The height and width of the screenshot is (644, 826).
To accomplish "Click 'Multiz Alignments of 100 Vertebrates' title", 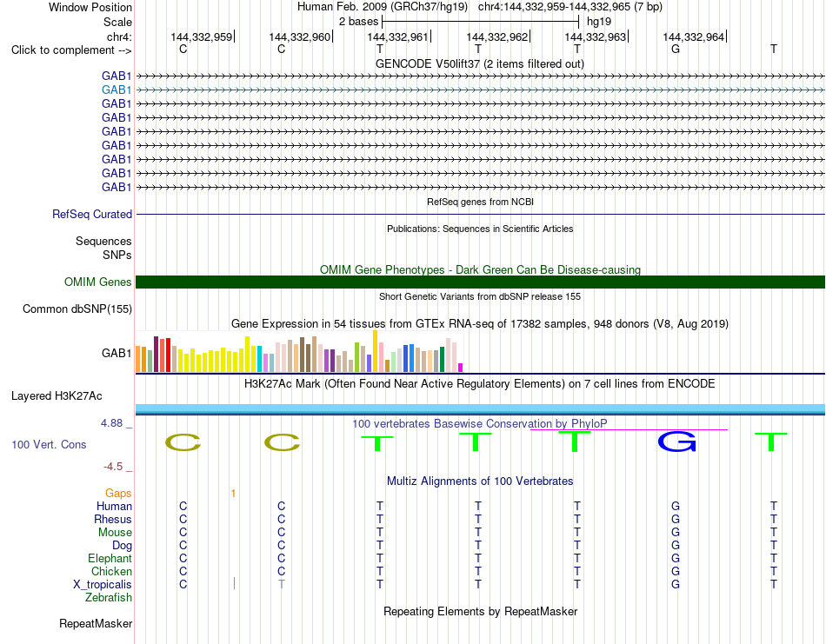I will click(x=480, y=481).
